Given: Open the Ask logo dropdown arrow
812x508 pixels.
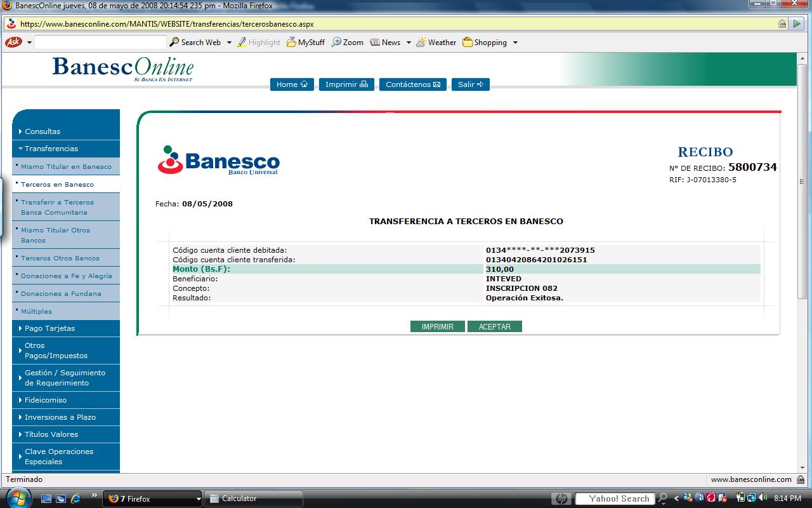Looking at the screenshot, I should pyautogui.click(x=28, y=43).
